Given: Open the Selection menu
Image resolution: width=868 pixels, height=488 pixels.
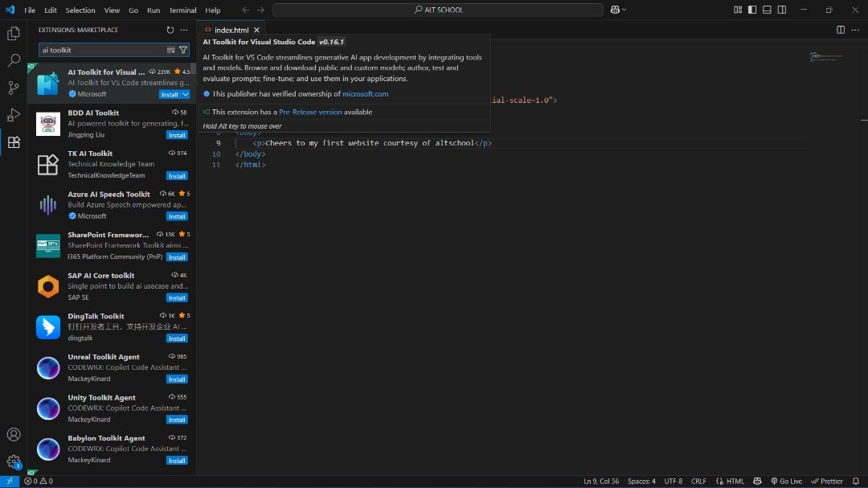Looking at the screenshot, I should pyautogui.click(x=80, y=10).
